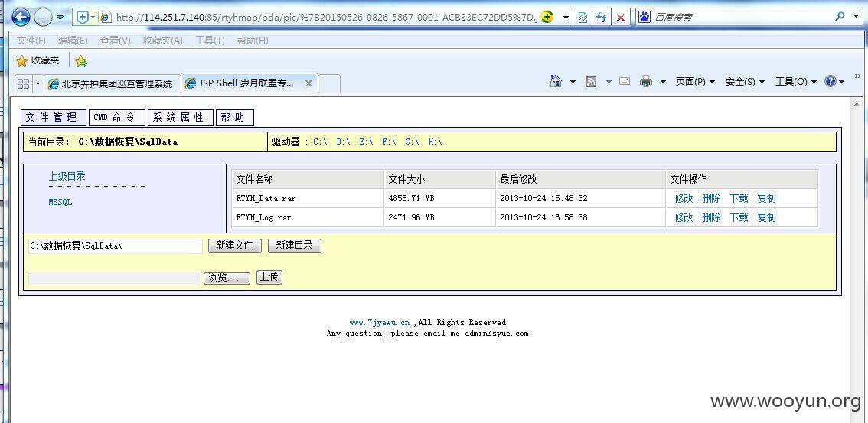Expand the Home icon dropdown arrow
The height and width of the screenshot is (423, 868).
coord(573,82)
